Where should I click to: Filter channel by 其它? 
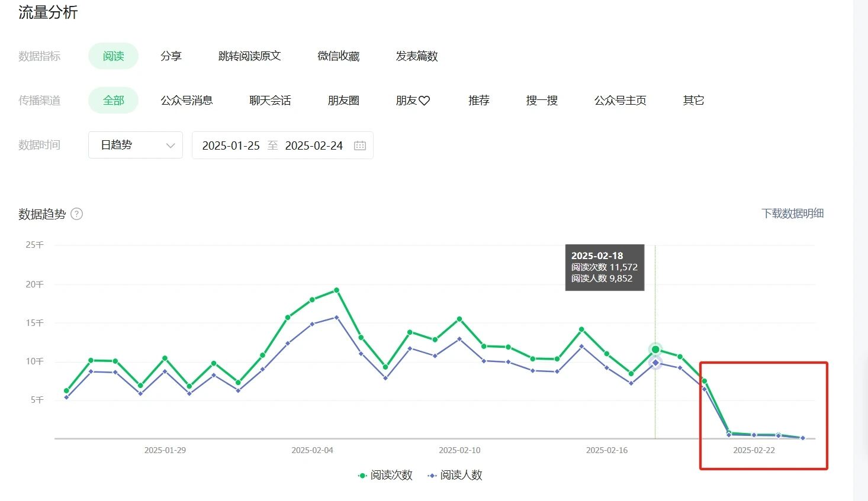pos(693,101)
